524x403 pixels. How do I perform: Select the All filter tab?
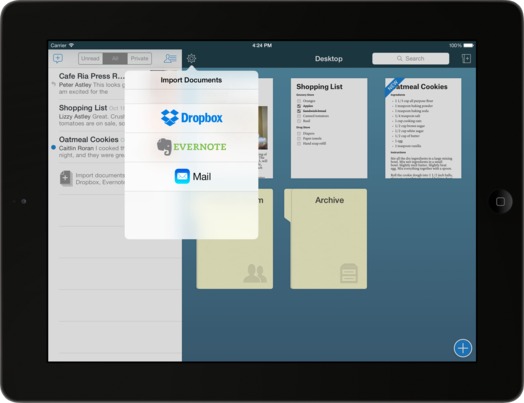click(115, 58)
